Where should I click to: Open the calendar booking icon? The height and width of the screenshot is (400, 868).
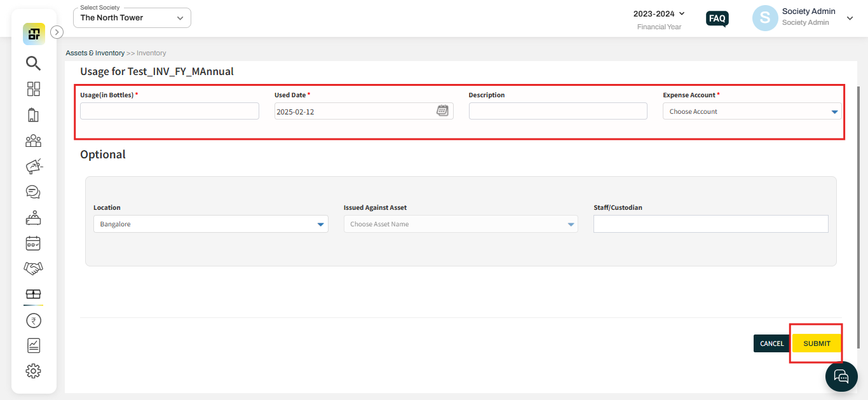click(x=33, y=243)
